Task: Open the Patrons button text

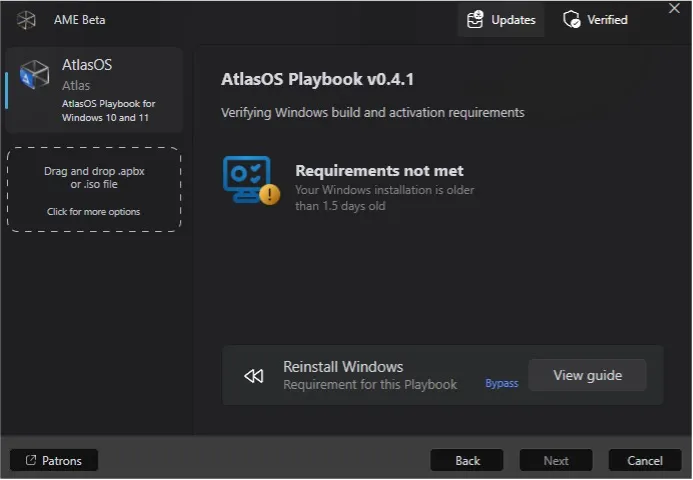Action: pos(63,461)
